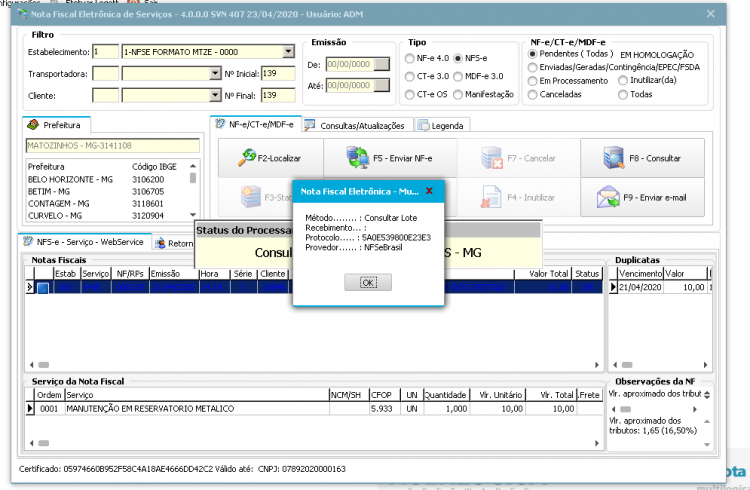Select the NF-e 4.0 radio option

click(x=409, y=58)
